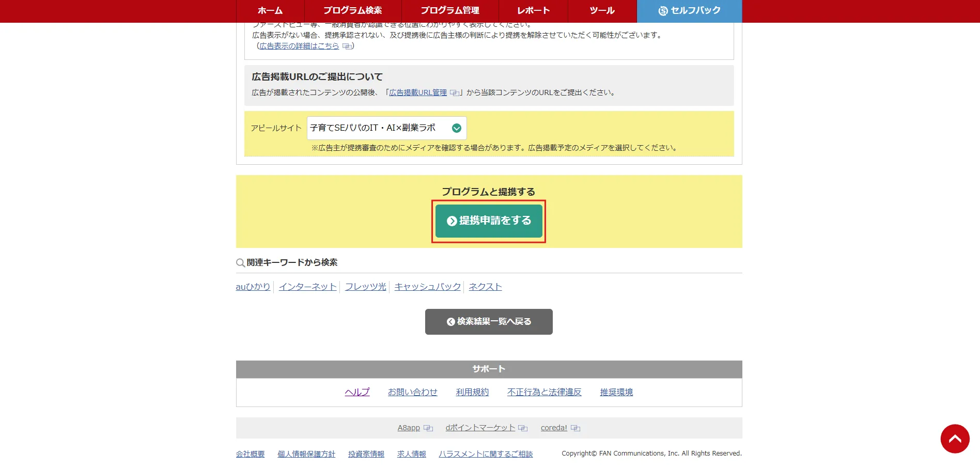
Task: Open the ツール menu tab
Action: (x=602, y=11)
